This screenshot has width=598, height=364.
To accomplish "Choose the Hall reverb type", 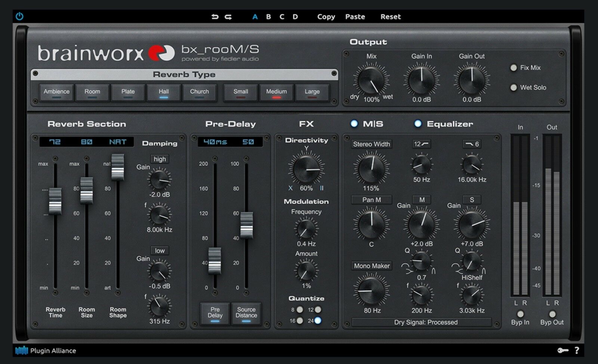I will 164,92.
